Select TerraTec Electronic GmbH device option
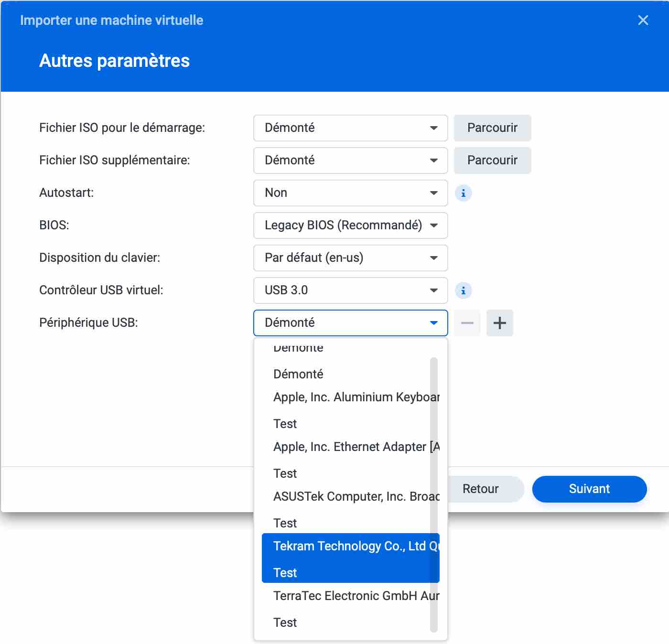This screenshot has height=644, width=669. click(x=351, y=609)
